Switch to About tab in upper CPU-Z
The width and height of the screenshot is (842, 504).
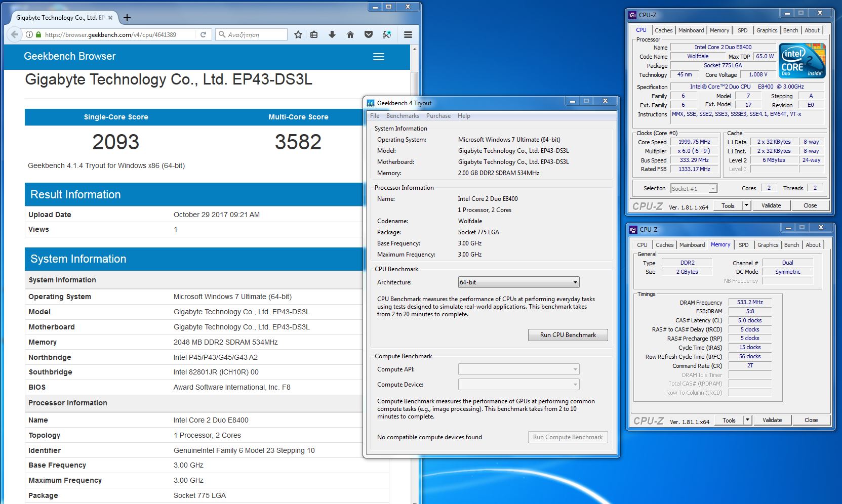[x=812, y=30]
